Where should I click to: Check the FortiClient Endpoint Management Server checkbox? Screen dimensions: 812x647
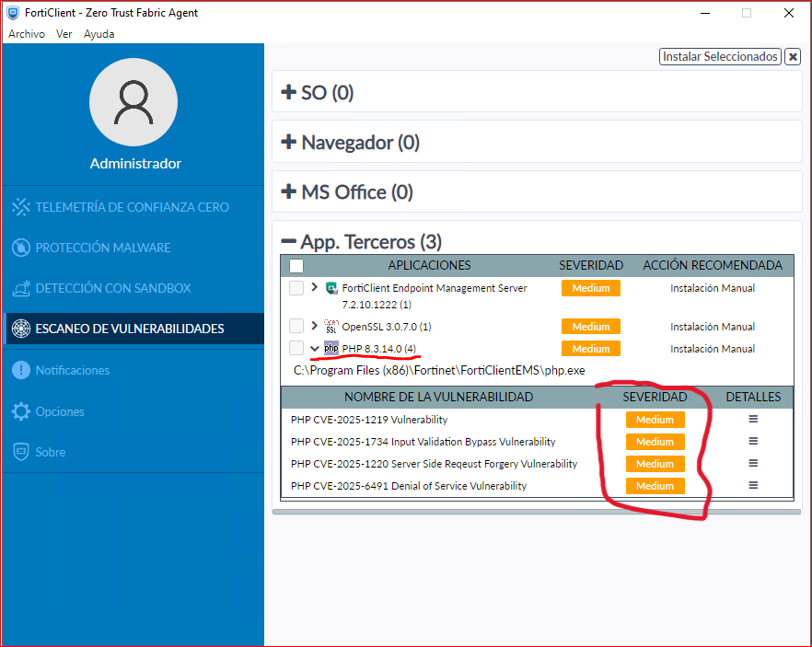(x=296, y=288)
